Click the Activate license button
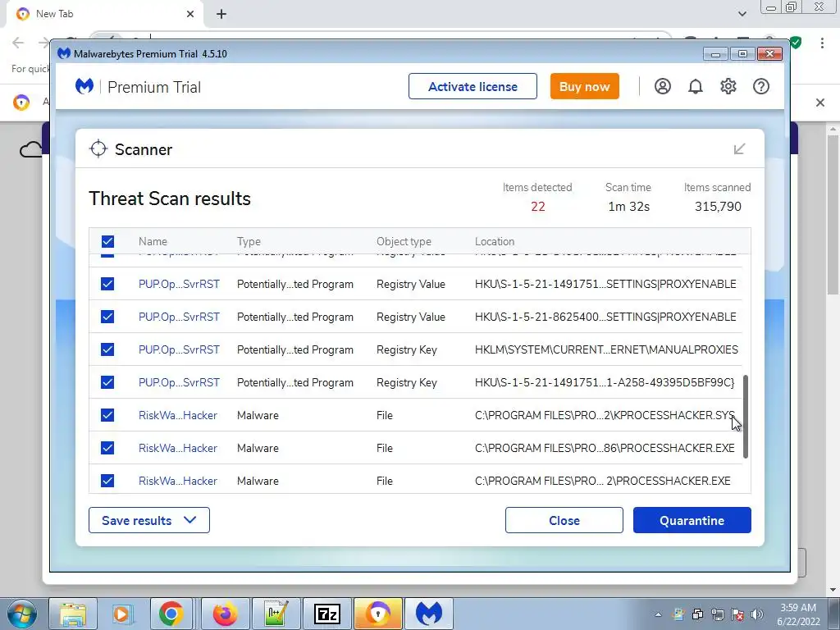Screen dimensions: 840x630 472,86
